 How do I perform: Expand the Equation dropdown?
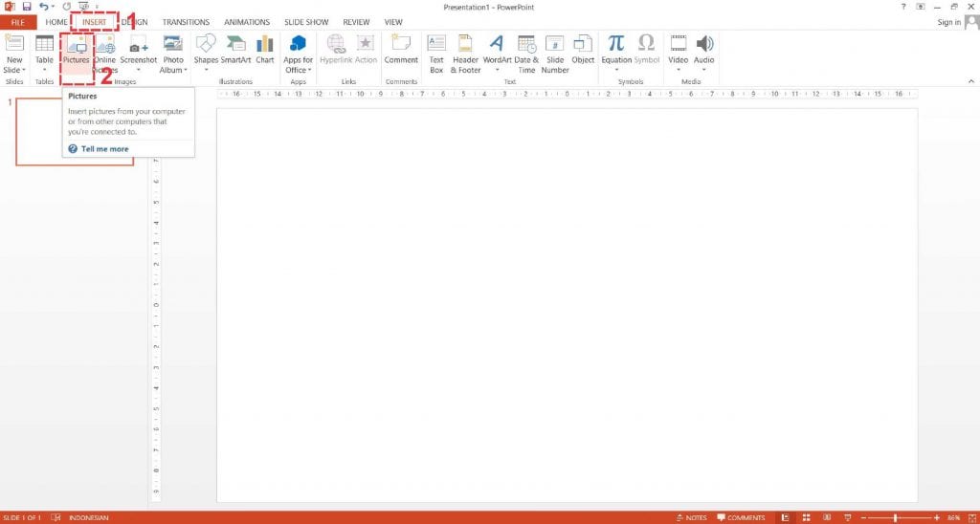(x=616, y=70)
